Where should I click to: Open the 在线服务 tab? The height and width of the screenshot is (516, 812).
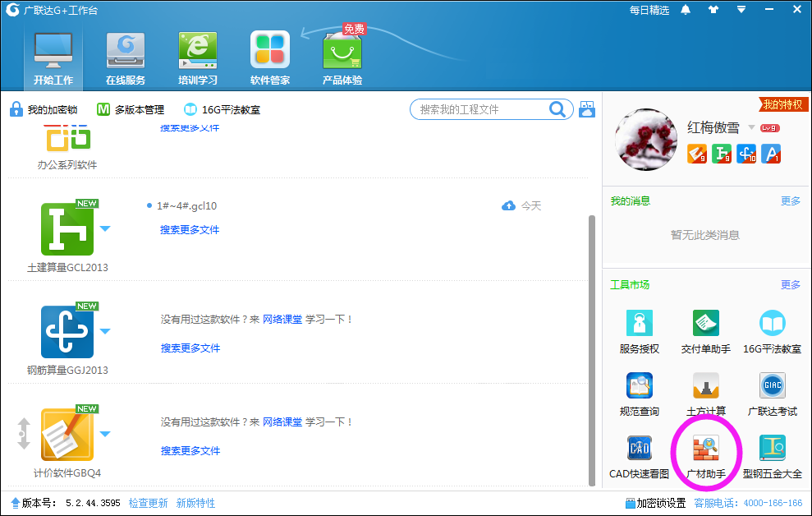[x=126, y=58]
